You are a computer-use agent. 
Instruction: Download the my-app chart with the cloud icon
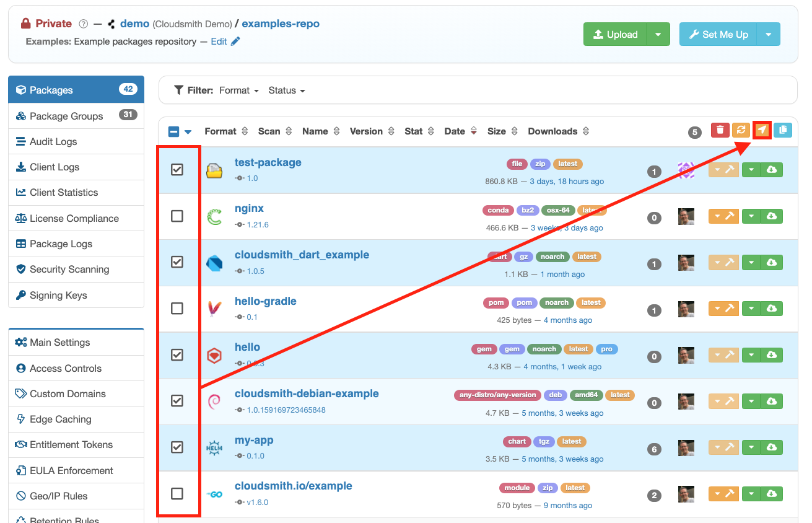772,447
